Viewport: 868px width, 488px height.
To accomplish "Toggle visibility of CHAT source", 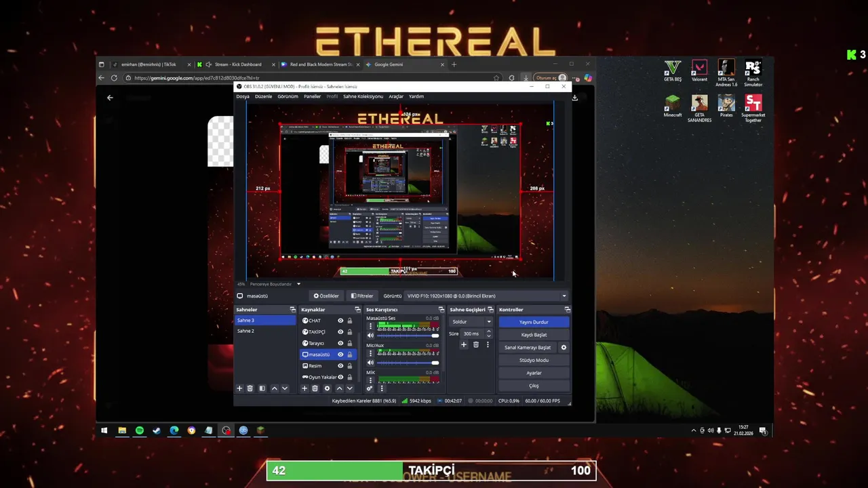I will [x=340, y=321].
